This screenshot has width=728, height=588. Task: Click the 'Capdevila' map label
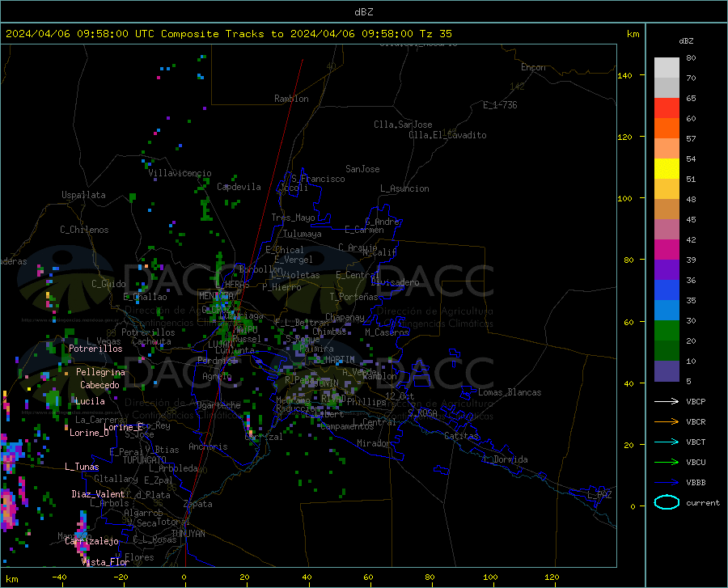click(x=239, y=187)
